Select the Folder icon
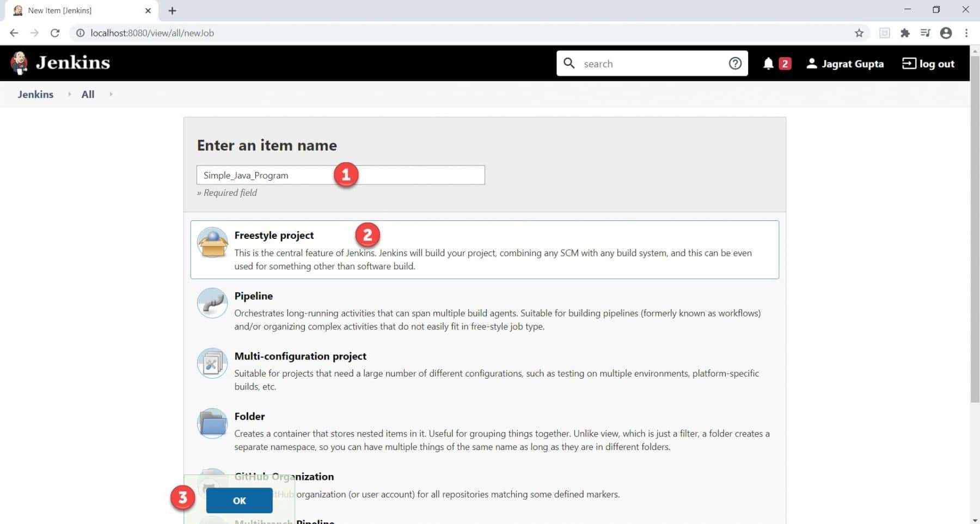Screen dimensions: 980x524 (212, 424)
